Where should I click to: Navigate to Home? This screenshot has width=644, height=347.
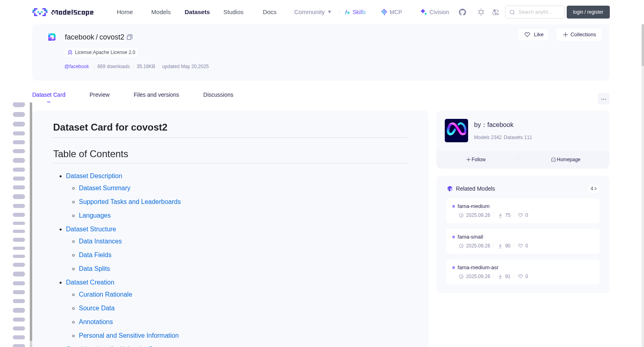(x=125, y=12)
